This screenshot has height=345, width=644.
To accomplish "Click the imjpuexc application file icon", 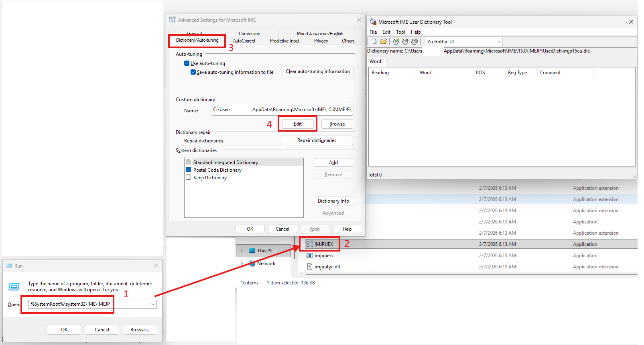I will click(309, 255).
